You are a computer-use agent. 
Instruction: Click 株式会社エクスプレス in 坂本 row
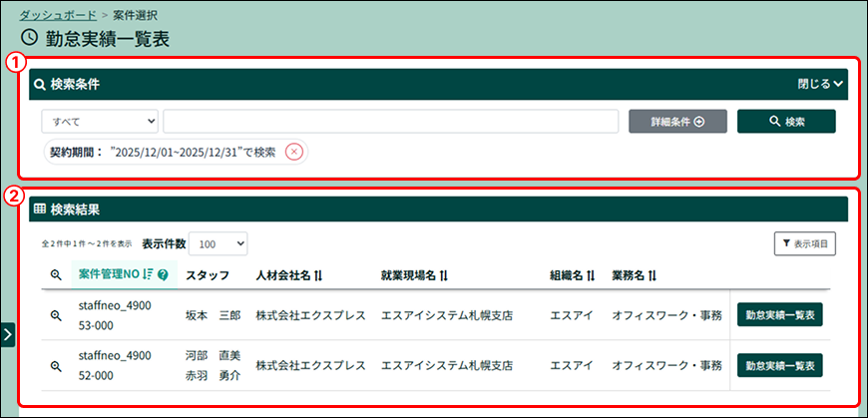[310, 315]
